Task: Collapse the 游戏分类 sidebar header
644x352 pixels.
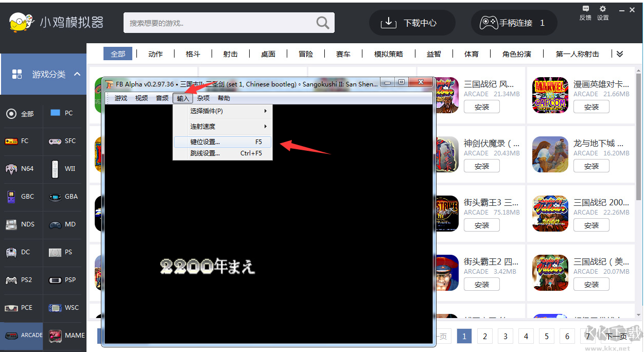Action: 43,74
